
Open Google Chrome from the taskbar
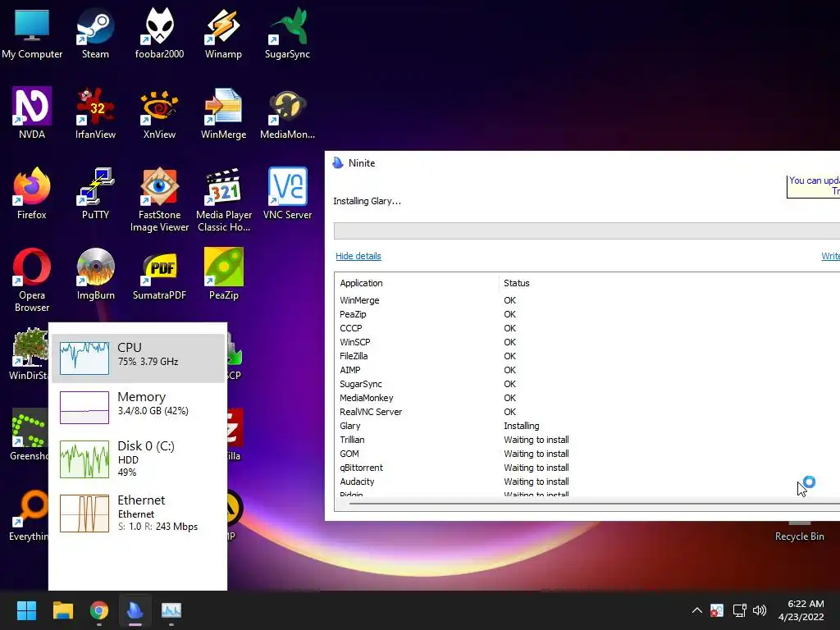(99, 610)
